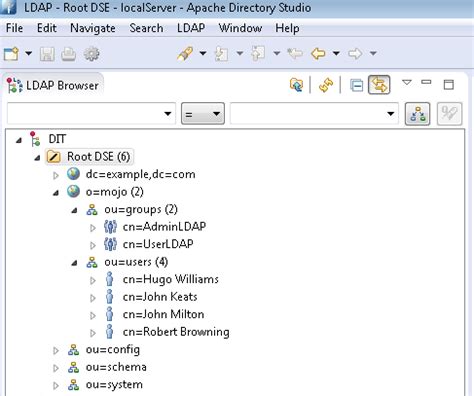Click the Previous Annotation toolbar icon
Viewport: 474px width, 396px height.
point(258,53)
